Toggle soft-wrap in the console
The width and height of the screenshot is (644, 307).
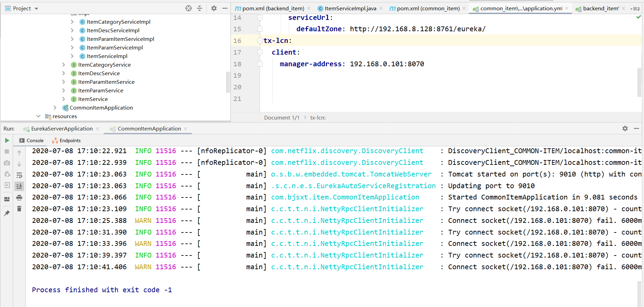19,175
